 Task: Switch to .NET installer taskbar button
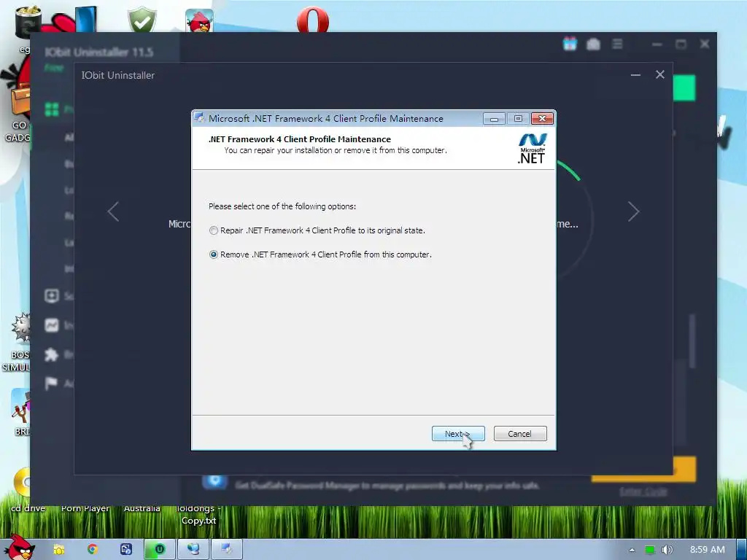click(x=227, y=550)
